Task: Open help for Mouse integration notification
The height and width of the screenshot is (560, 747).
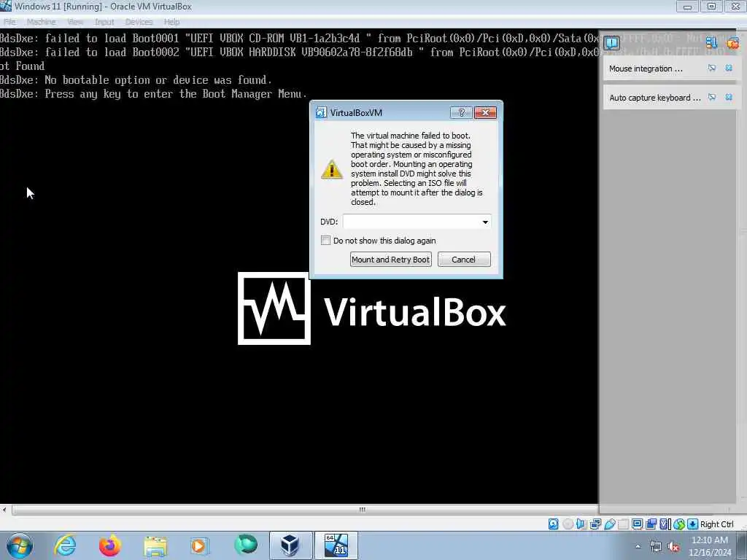Action: coord(712,68)
